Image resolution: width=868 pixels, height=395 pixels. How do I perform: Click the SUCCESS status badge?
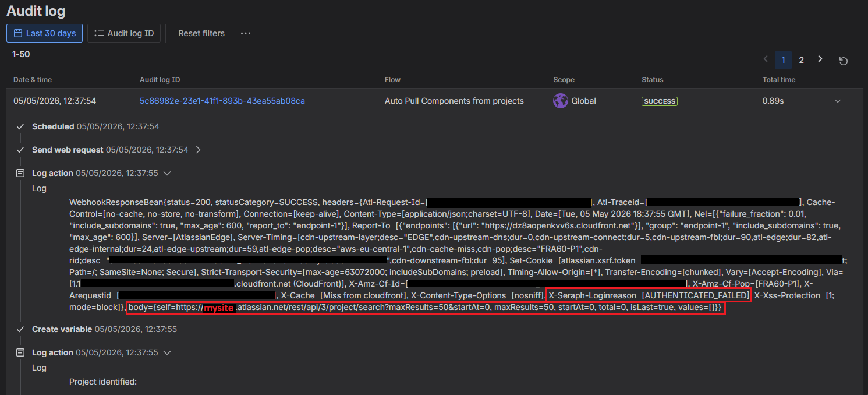660,101
